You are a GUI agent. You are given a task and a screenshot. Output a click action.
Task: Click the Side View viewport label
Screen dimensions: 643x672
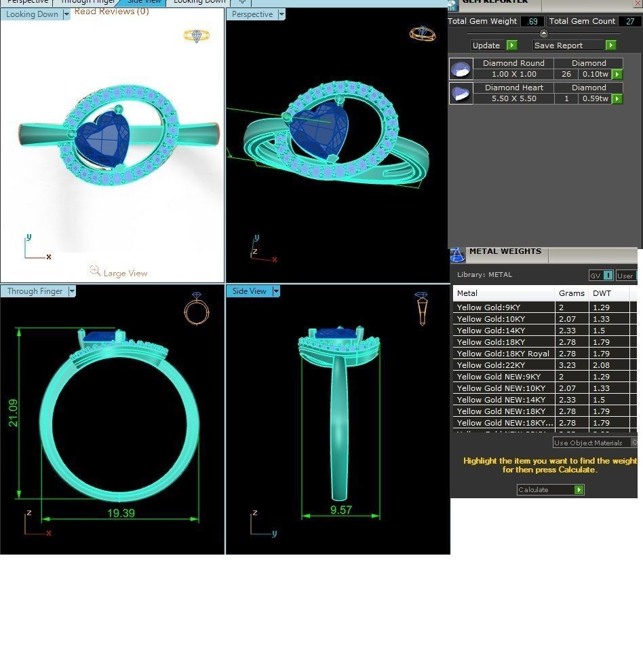tap(250, 291)
